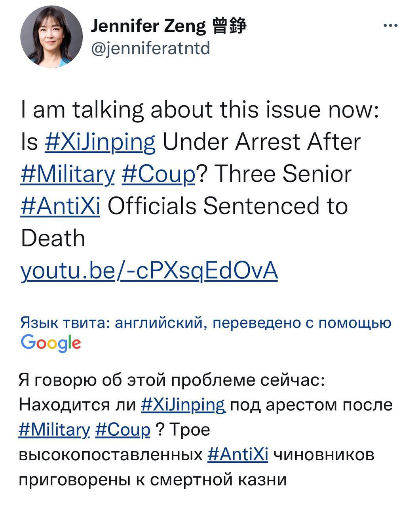The width and height of the screenshot is (420, 507).
Task: Click the 'I am talking about this issue now' line
Action: click(200, 110)
